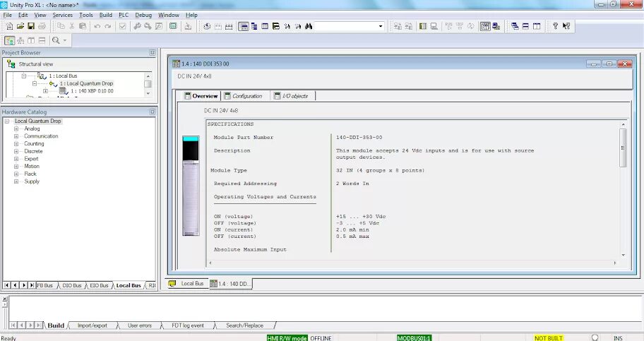The width and height of the screenshot is (644, 341).
Task: Select Counting in Hardware Catalog
Action: point(34,144)
